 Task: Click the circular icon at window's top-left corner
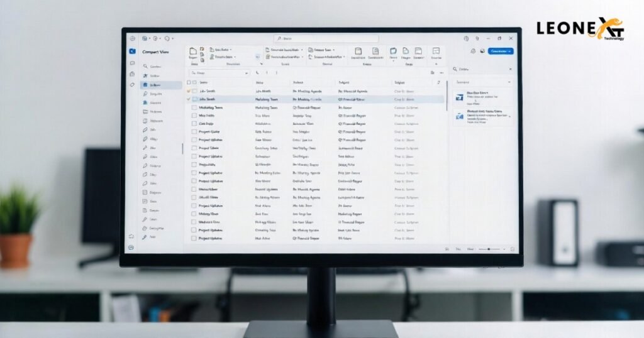133,38
